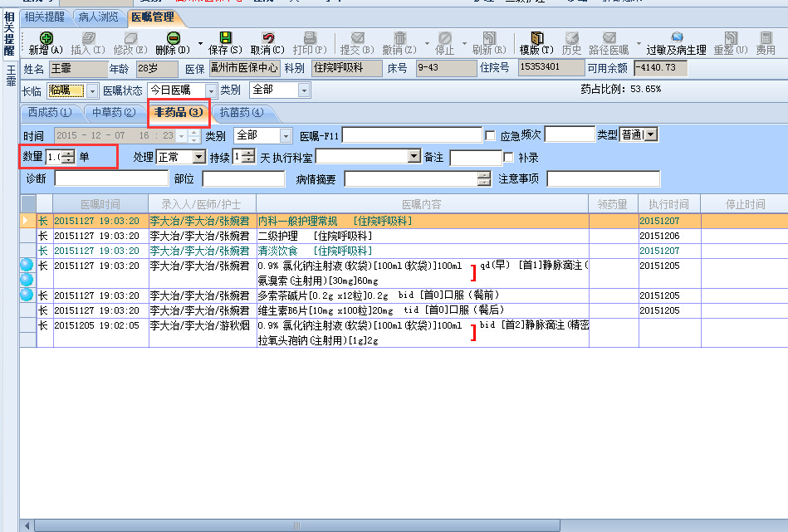
Task: Switch to 病人浏览 tab
Action: point(99,17)
